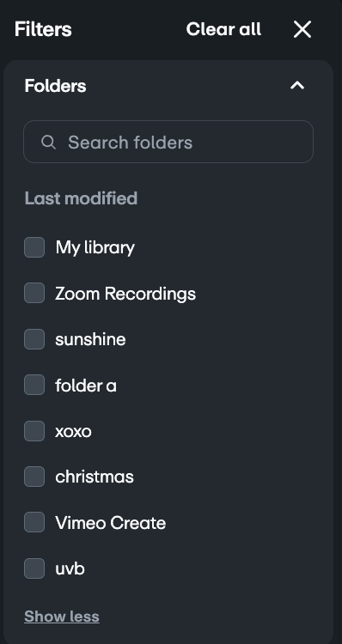Mark the christmas folder checkbox

pyautogui.click(x=34, y=477)
